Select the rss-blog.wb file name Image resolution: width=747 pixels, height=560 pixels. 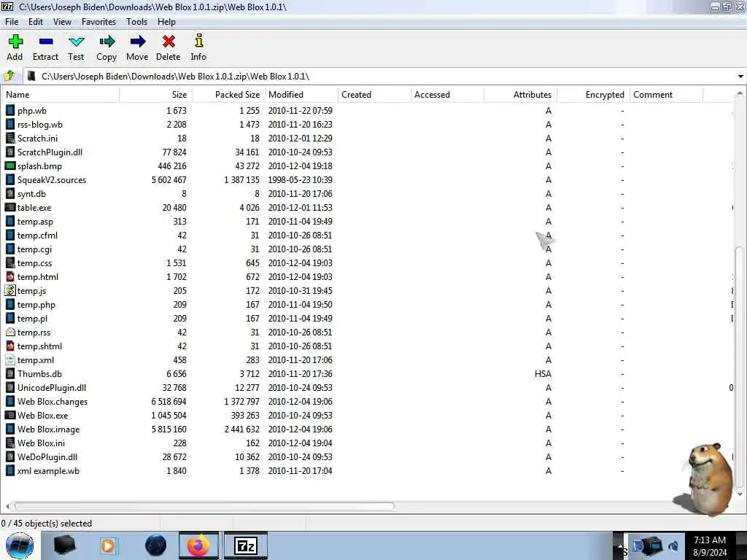pyautogui.click(x=40, y=124)
